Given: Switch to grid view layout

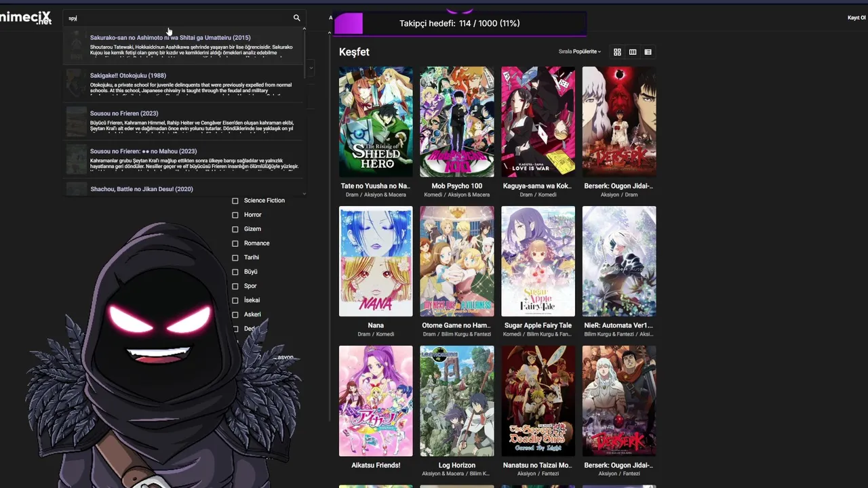Looking at the screenshot, I should point(617,52).
